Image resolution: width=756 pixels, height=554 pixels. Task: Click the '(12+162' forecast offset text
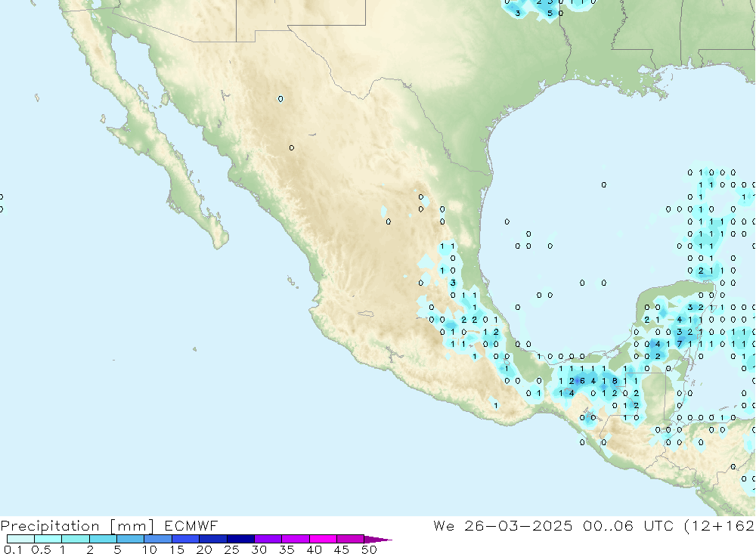click(x=718, y=526)
